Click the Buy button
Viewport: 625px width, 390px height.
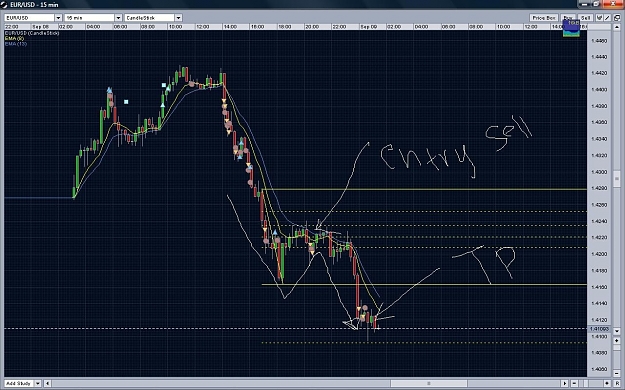point(568,18)
